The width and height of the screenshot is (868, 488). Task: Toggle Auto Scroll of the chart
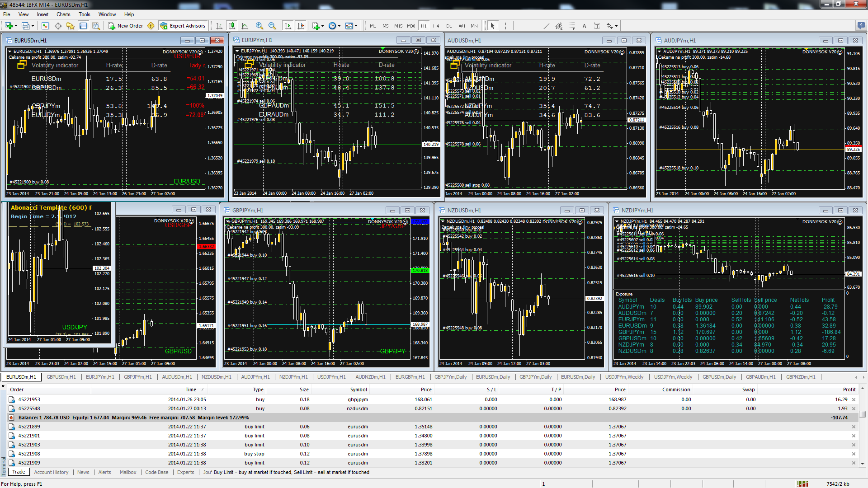[x=288, y=26]
